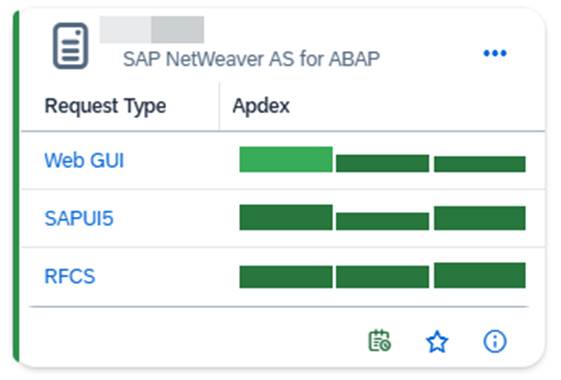Select the middle RFCS Apdex bar
The image size is (561, 380).
point(382,277)
